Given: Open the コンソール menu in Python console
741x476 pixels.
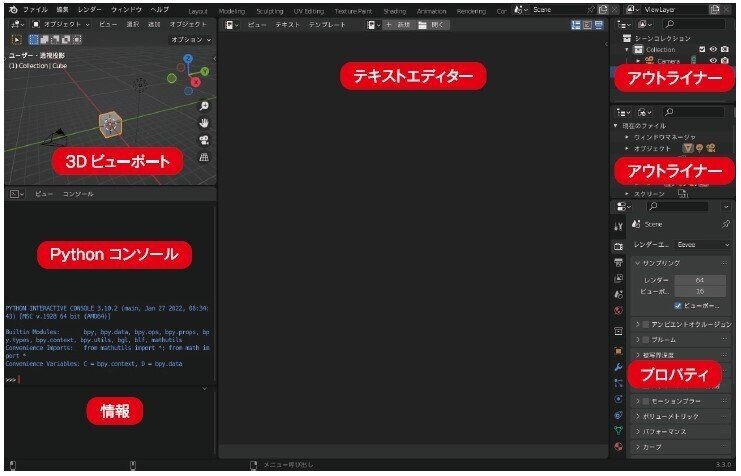Looking at the screenshot, I should tap(78, 194).
